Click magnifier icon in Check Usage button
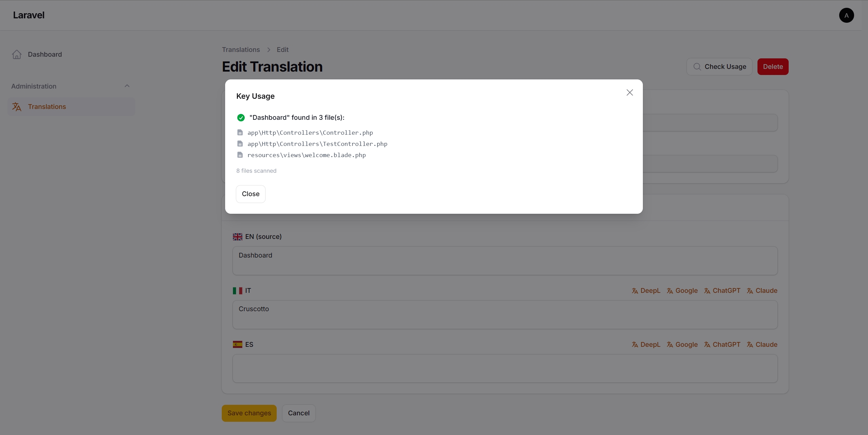 tap(697, 67)
